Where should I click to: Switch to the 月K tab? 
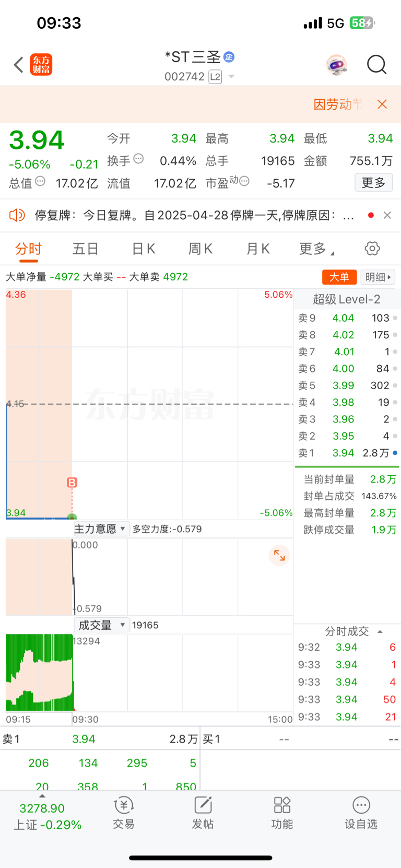pos(257,249)
